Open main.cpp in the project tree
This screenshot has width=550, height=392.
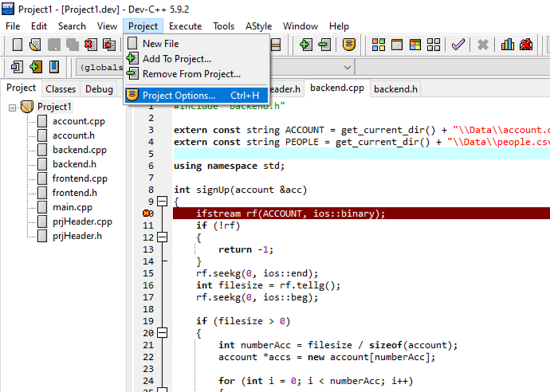click(x=72, y=208)
